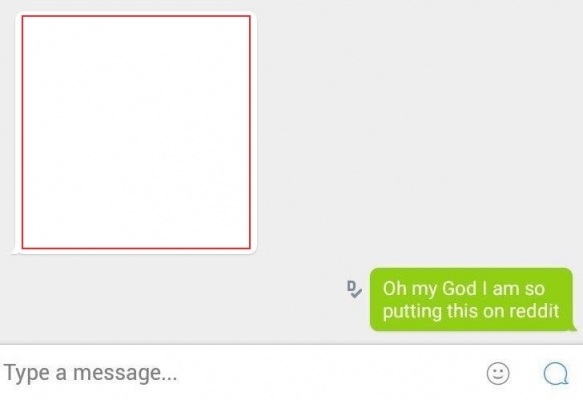This screenshot has width=583, height=400.
Task: Click the tail of the received bubble
Action: coord(15,251)
